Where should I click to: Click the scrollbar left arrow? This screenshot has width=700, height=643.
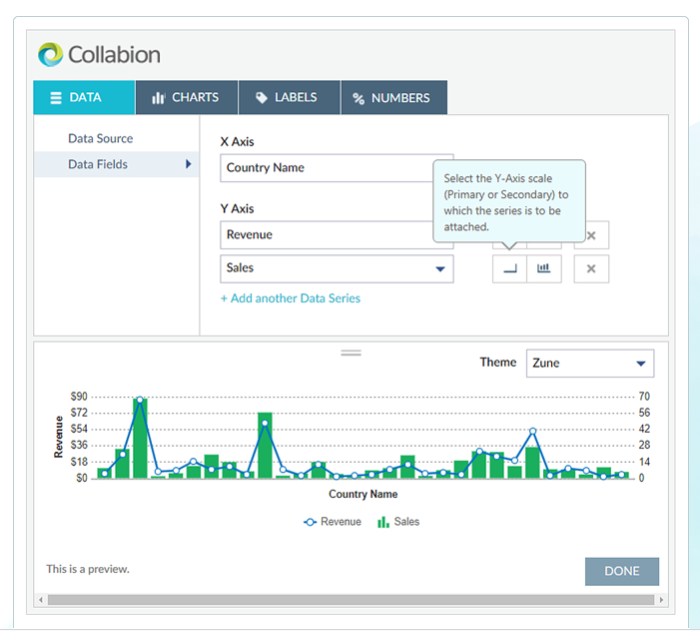pos(41,600)
